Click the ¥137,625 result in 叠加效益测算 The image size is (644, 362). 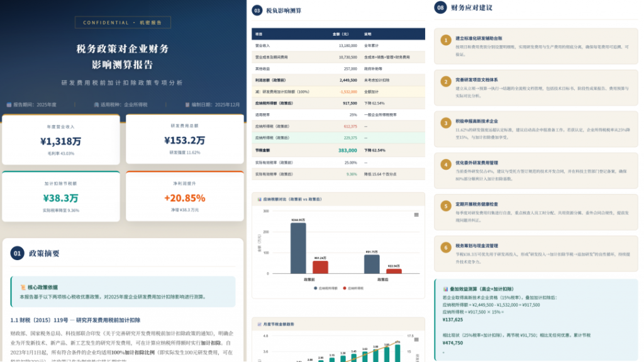pos(453,319)
